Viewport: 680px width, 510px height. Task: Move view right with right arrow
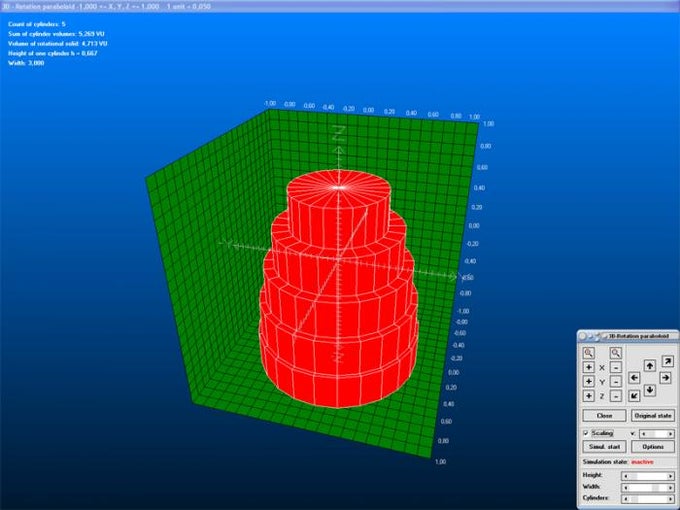[x=665, y=378]
